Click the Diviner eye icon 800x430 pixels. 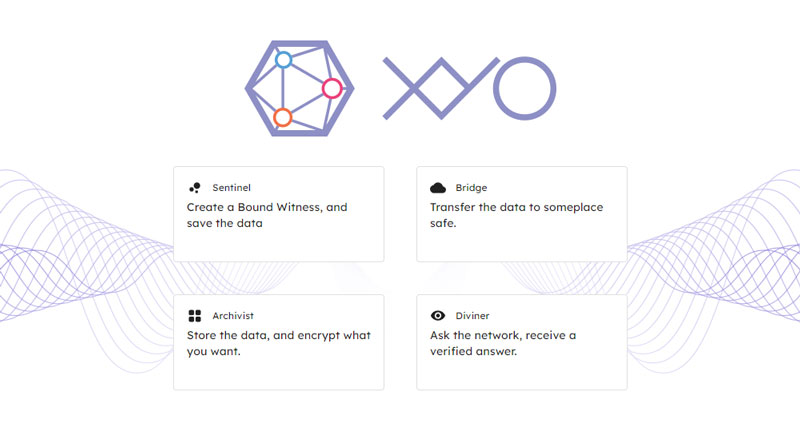pyautogui.click(x=437, y=315)
